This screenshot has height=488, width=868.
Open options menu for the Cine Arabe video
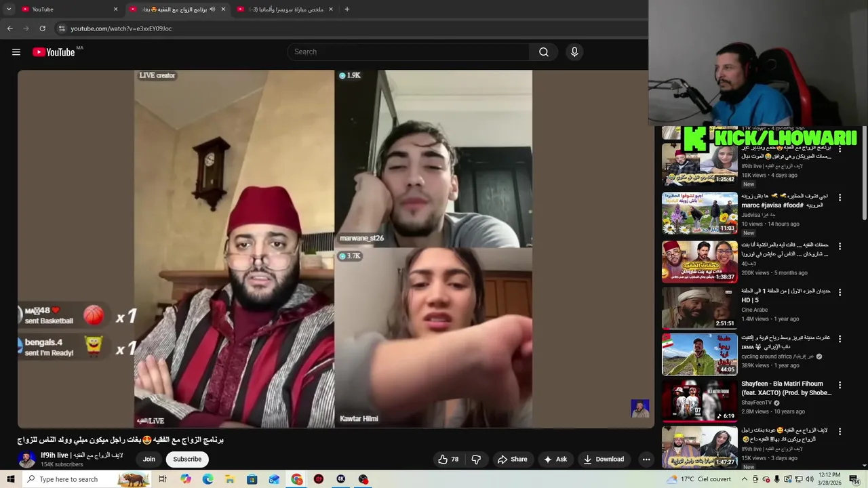tap(840, 292)
